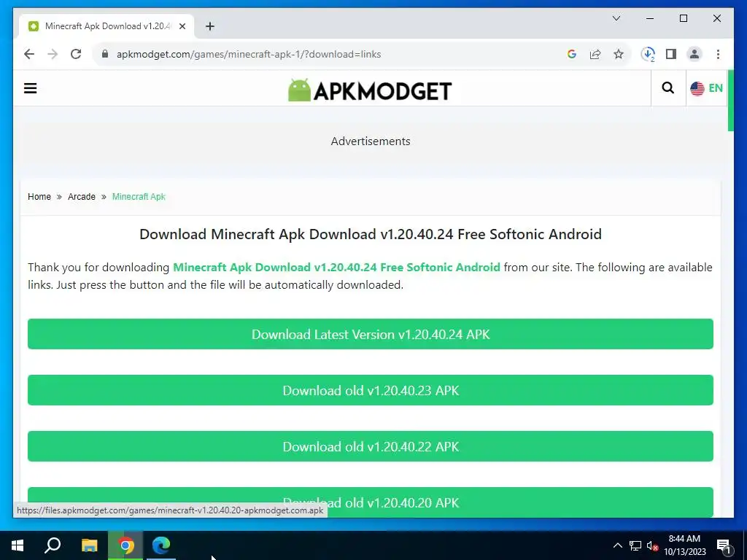Viewport: 747px width, 560px height.
Task: Expand the tab search chevron
Action: [616, 18]
